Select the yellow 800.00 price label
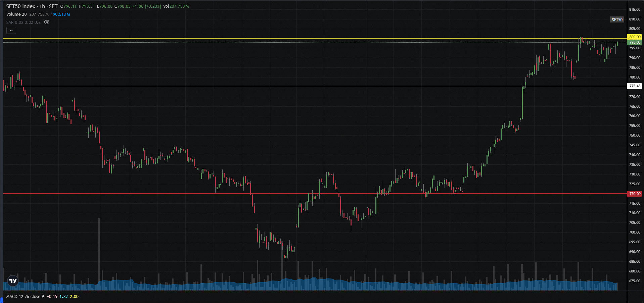This screenshot has height=303, width=644. tap(635, 37)
